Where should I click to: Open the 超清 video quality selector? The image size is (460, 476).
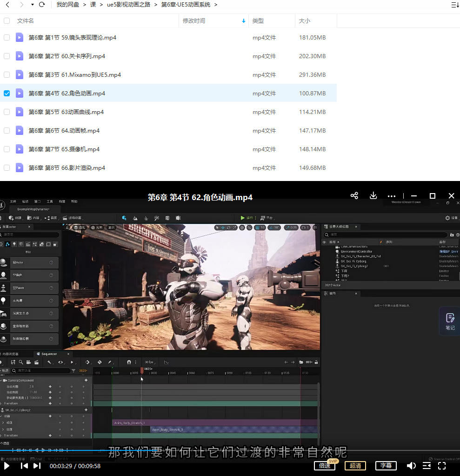tap(355, 465)
